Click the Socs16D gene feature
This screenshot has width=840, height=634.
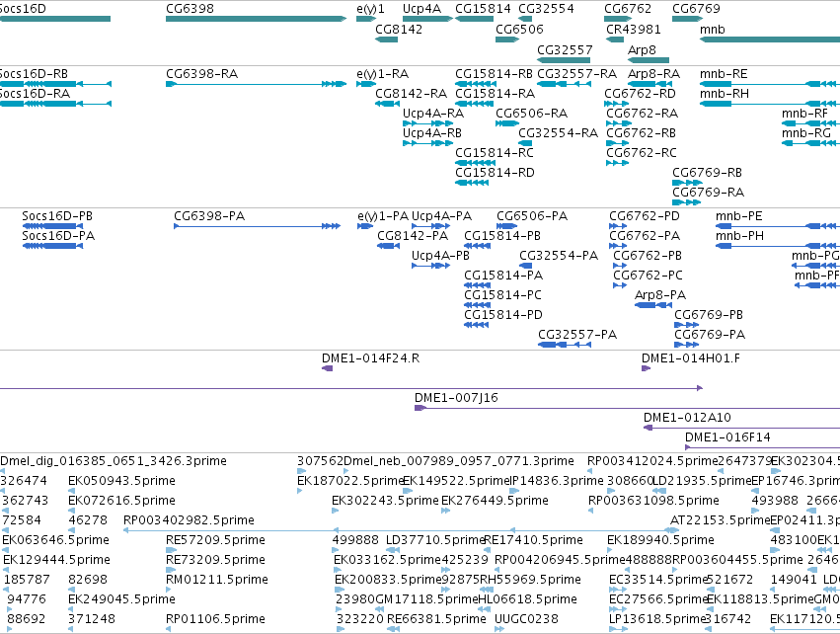(x=55, y=19)
